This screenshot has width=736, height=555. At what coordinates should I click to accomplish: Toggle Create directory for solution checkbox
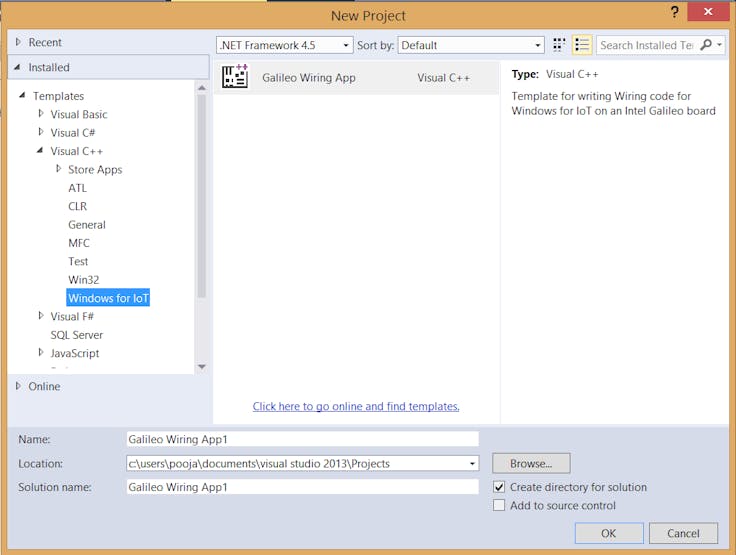click(x=499, y=487)
